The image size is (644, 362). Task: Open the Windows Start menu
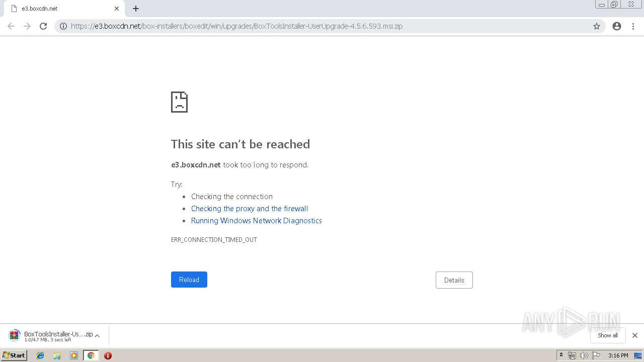(14, 355)
